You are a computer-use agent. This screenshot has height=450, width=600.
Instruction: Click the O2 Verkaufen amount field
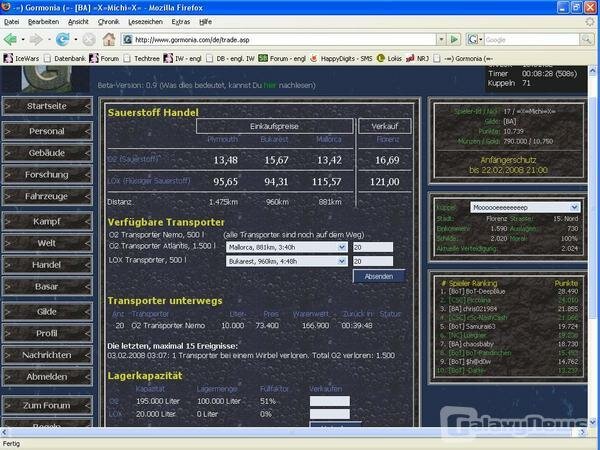pos(329,401)
